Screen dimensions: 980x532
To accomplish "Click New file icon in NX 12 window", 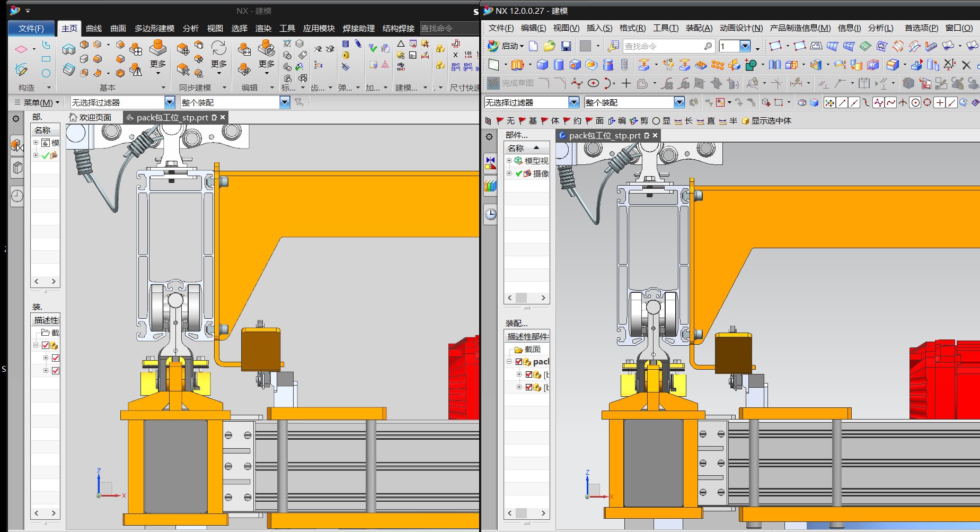I will coord(534,46).
